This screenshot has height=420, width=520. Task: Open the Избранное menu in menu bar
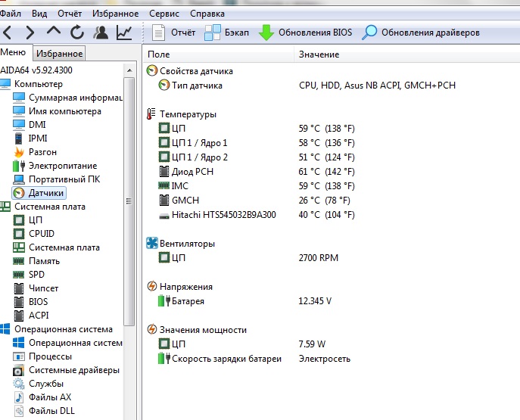(x=115, y=14)
